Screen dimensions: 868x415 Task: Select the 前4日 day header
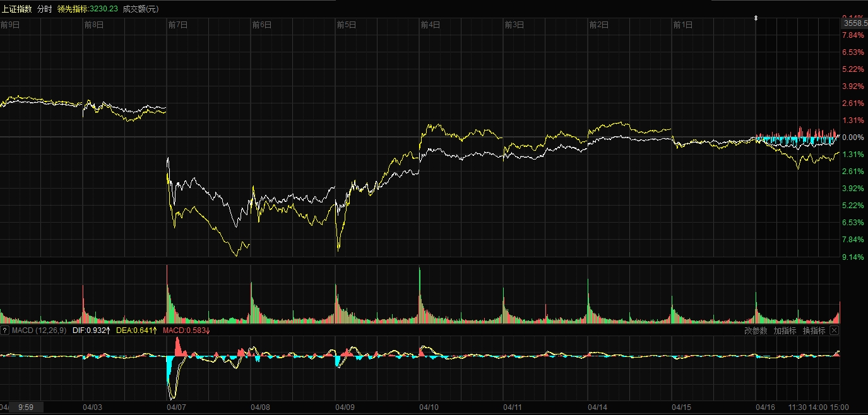tap(430, 25)
